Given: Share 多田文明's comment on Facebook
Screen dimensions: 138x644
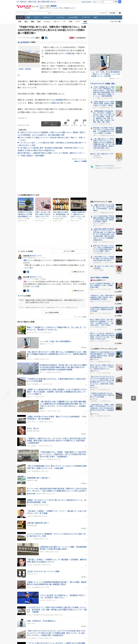Looking at the screenshot, I should pyautogui.click(x=28, y=272).
